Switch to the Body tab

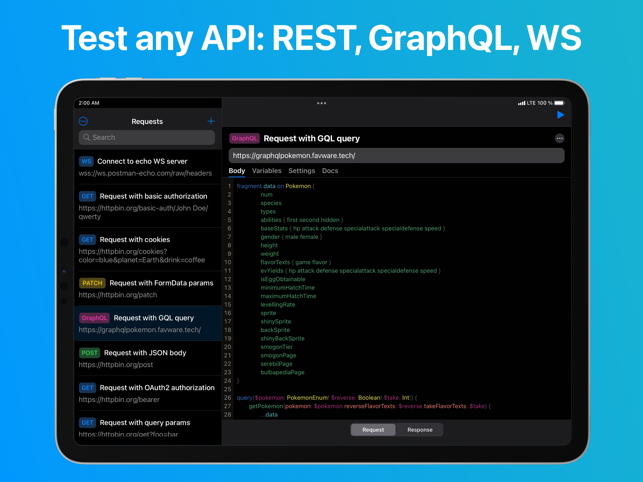pos(237,171)
